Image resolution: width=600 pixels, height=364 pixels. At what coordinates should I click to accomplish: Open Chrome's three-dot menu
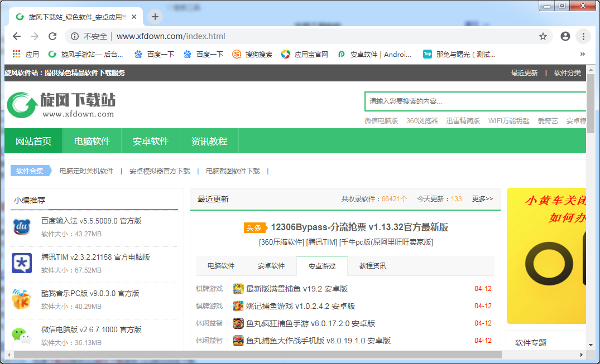[582, 36]
